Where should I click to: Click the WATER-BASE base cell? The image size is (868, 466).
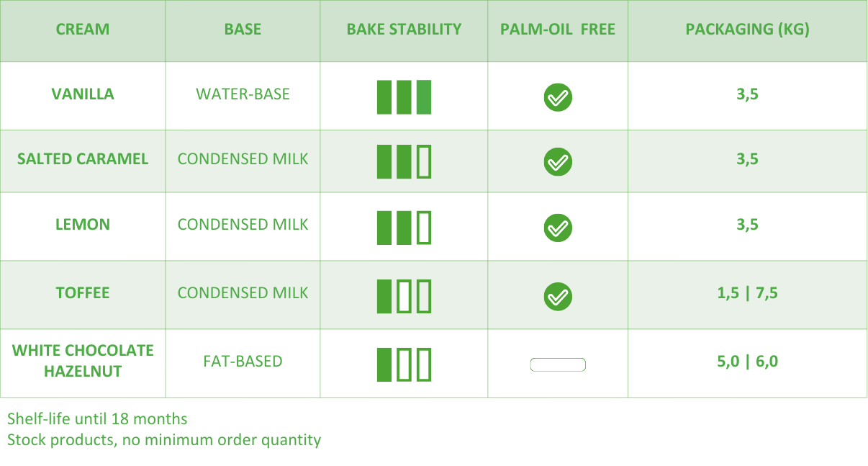pos(243,94)
